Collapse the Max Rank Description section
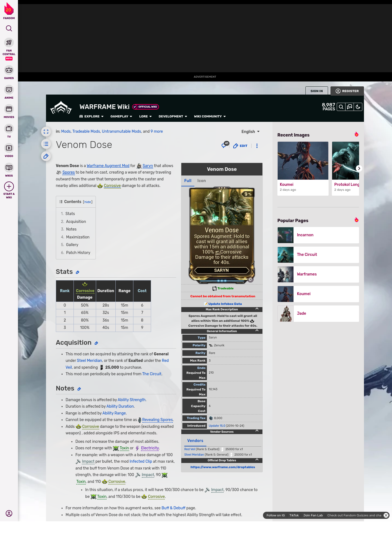Image resolution: width=392 pixels, height=545 pixels. [x=257, y=309]
